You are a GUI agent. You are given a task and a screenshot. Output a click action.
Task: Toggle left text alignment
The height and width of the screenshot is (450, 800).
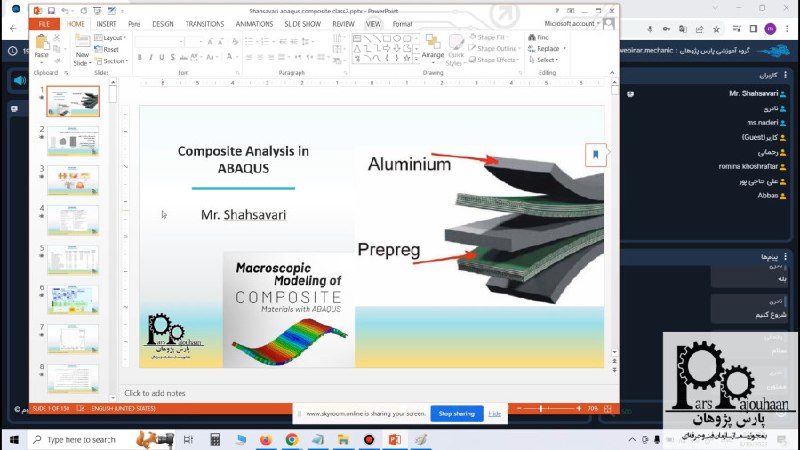coord(249,57)
